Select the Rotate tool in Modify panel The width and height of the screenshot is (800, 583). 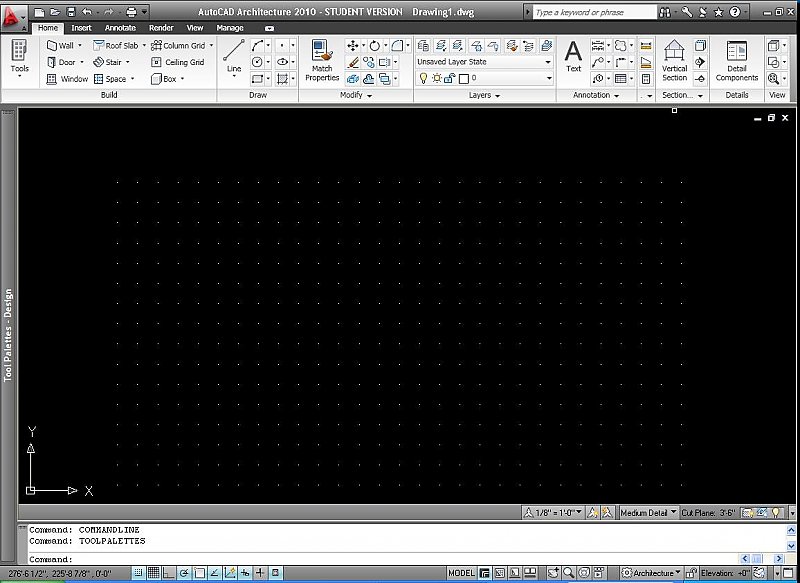(374, 46)
